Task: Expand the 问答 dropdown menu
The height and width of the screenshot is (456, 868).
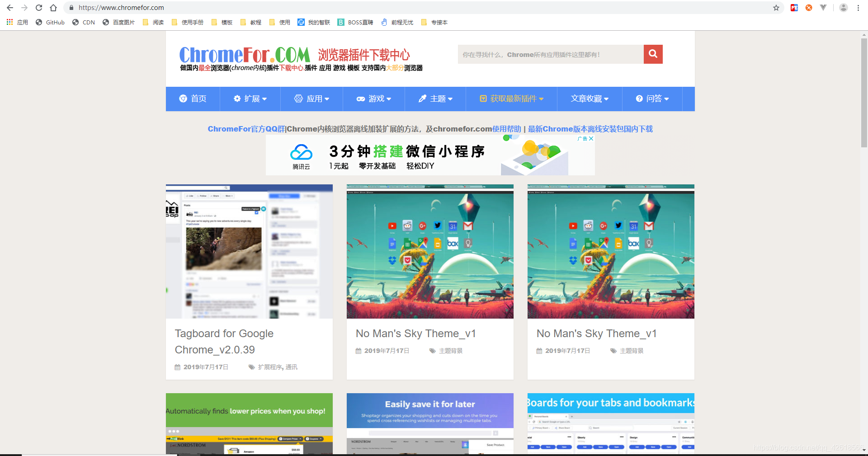Action: [x=652, y=99]
